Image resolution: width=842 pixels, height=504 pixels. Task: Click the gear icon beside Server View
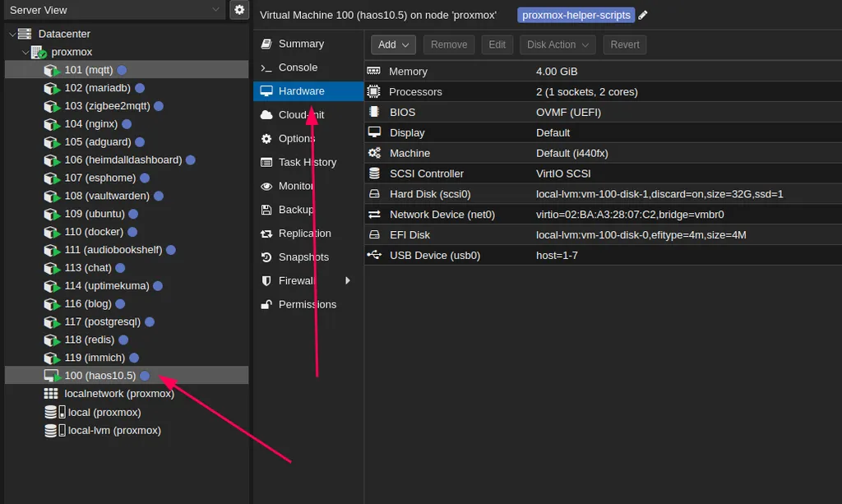tap(239, 10)
